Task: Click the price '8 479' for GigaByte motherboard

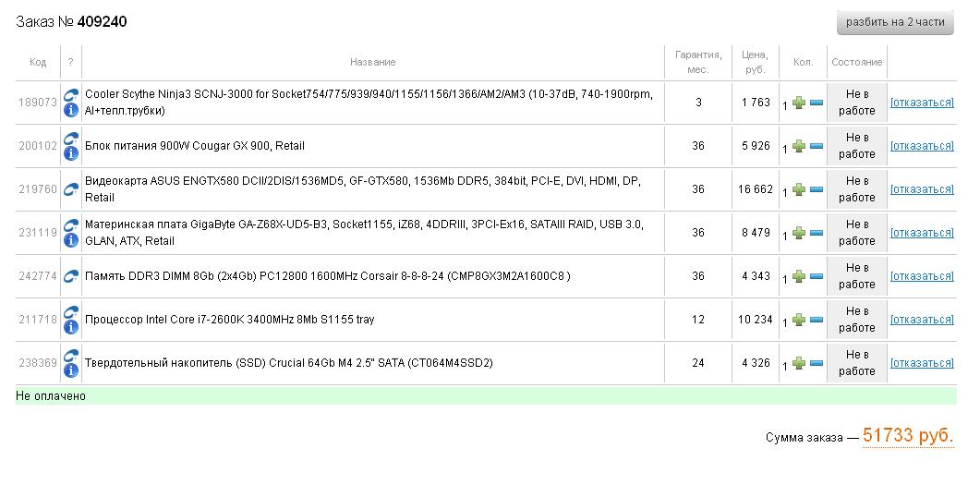Action: [756, 233]
